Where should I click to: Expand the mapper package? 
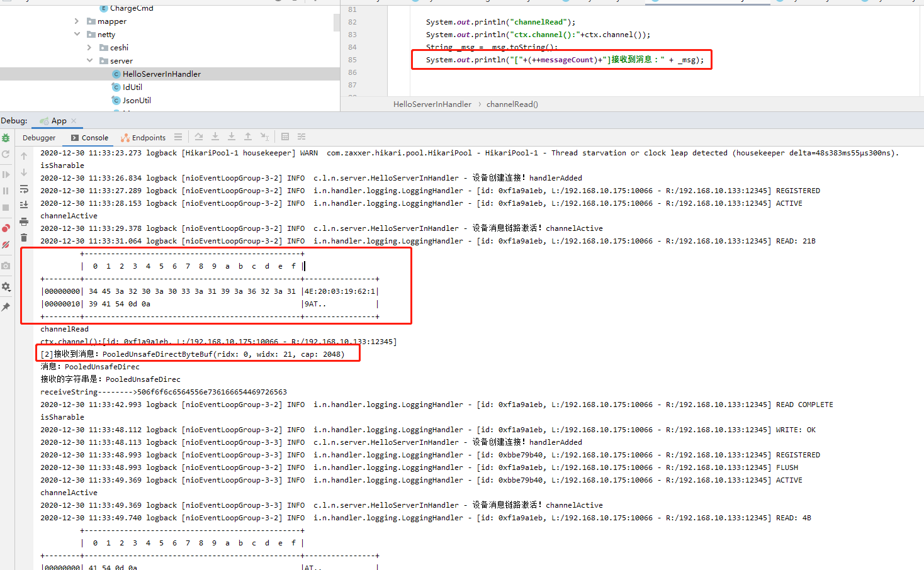[x=77, y=21]
